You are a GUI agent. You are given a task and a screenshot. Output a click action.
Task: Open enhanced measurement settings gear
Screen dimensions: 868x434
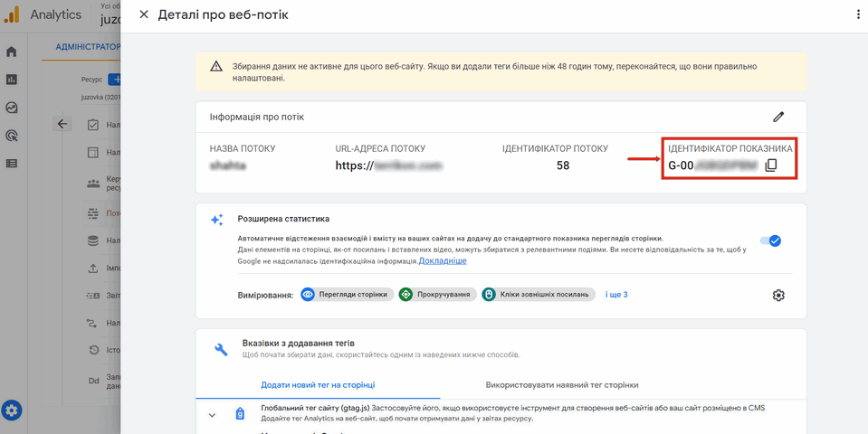pyautogui.click(x=777, y=295)
